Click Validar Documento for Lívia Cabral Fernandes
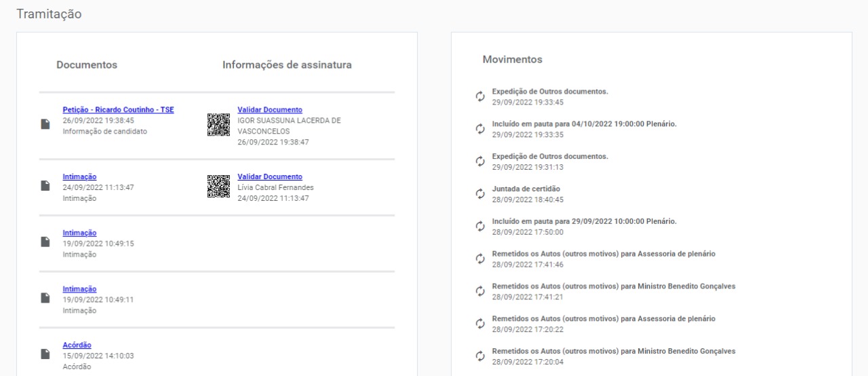868x376 pixels. [270, 177]
